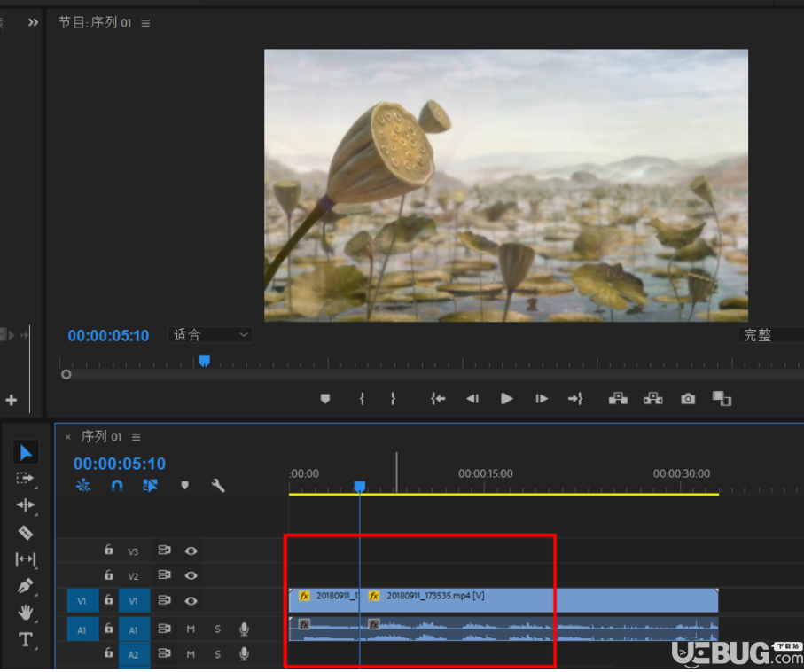Screen dimensions: 804x672
Task: Export frame with camera icon
Action: coord(688,399)
